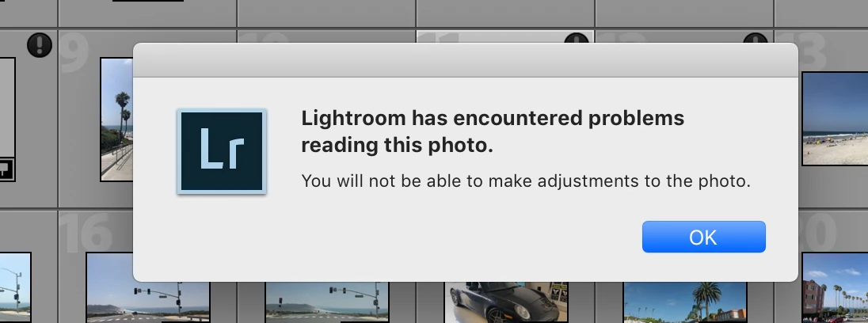Select the sandy beach thumbnail in cell 13
This screenshot has width=868, height=323.
(835, 119)
